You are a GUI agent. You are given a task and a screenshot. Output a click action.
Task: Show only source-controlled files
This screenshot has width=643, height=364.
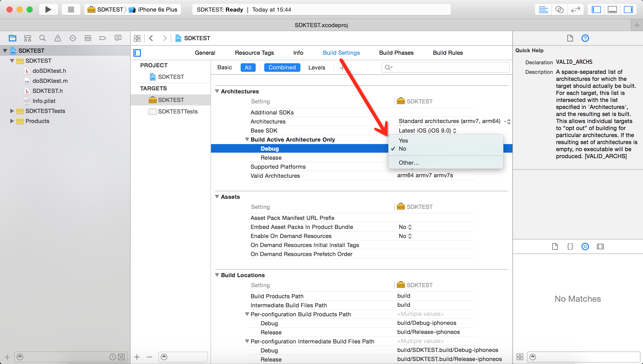click(x=121, y=357)
